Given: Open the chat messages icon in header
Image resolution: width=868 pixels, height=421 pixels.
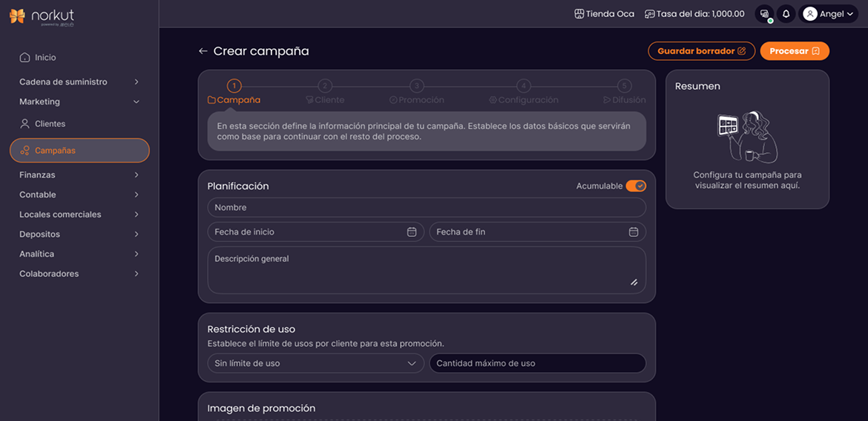Looking at the screenshot, I should click(x=764, y=14).
